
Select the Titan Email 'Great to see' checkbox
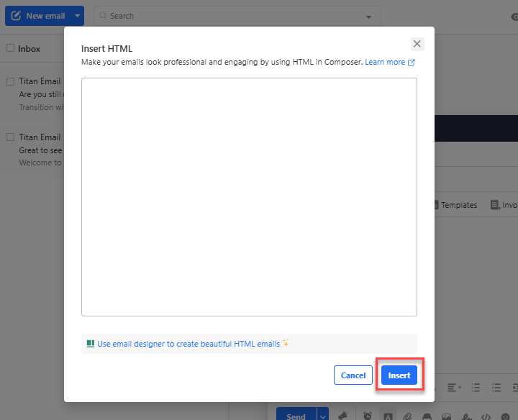tap(11, 137)
